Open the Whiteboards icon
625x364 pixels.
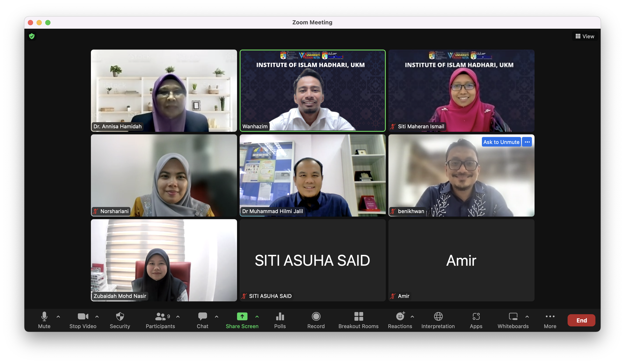point(513,317)
